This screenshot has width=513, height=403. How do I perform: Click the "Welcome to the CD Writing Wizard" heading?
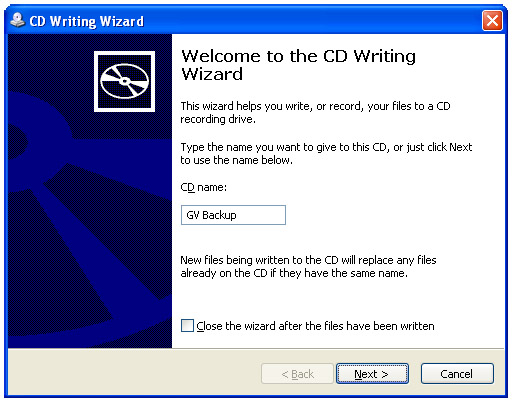(x=298, y=65)
